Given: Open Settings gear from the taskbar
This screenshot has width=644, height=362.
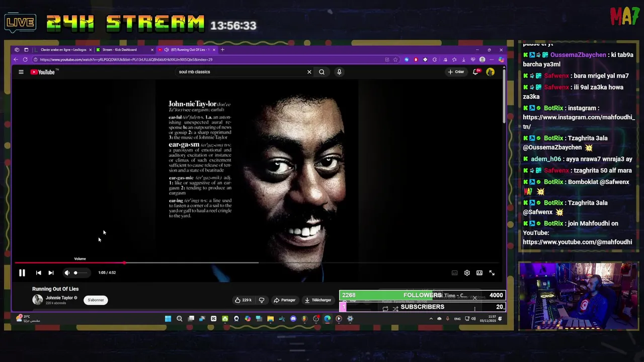Looking at the screenshot, I should click(x=350, y=318).
